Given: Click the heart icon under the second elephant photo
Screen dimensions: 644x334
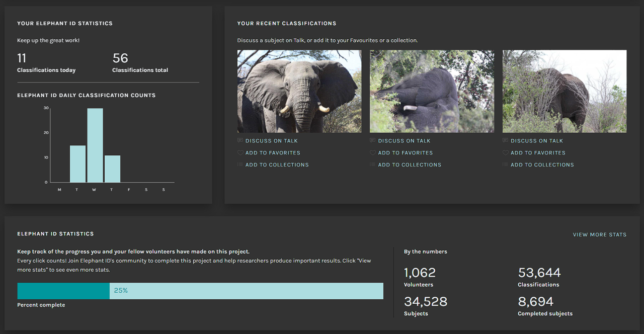Looking at the screenshot, I should 373,153.
